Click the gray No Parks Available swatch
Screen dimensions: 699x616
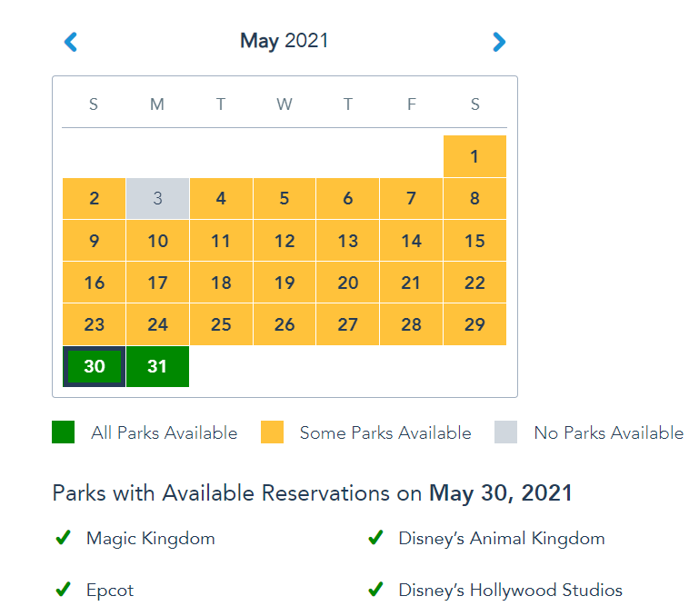pos(506,432)
